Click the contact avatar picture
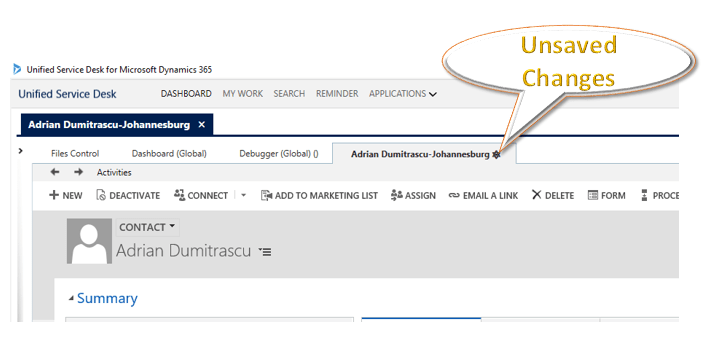706x360 pixels. point(89,241)
